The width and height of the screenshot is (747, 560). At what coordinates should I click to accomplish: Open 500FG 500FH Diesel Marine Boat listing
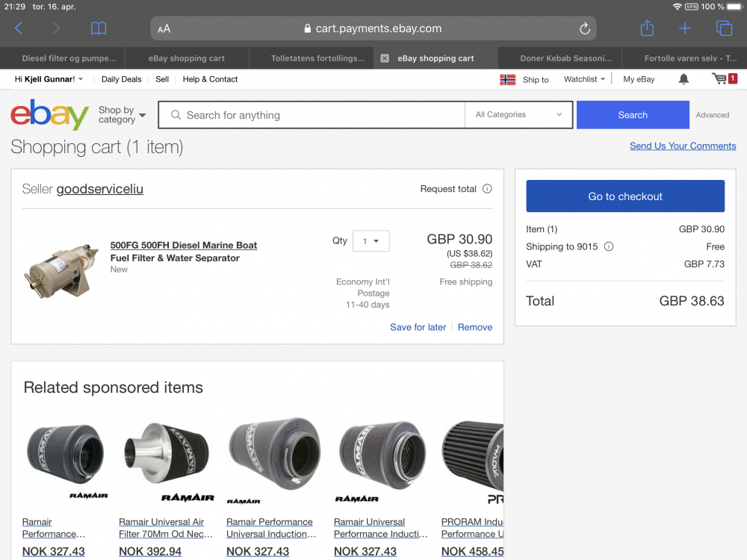coord(184,252)
